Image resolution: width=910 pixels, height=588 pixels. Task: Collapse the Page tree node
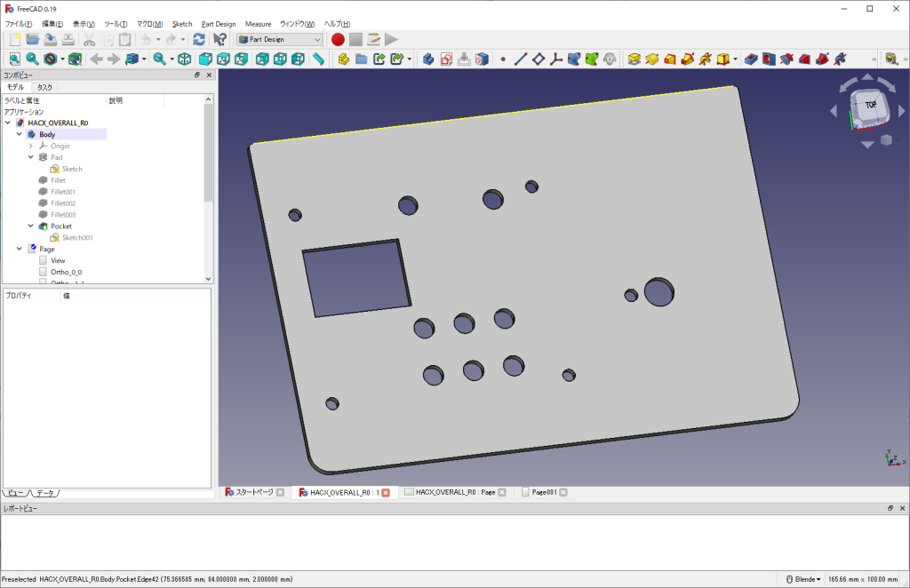tap(19, 250)
